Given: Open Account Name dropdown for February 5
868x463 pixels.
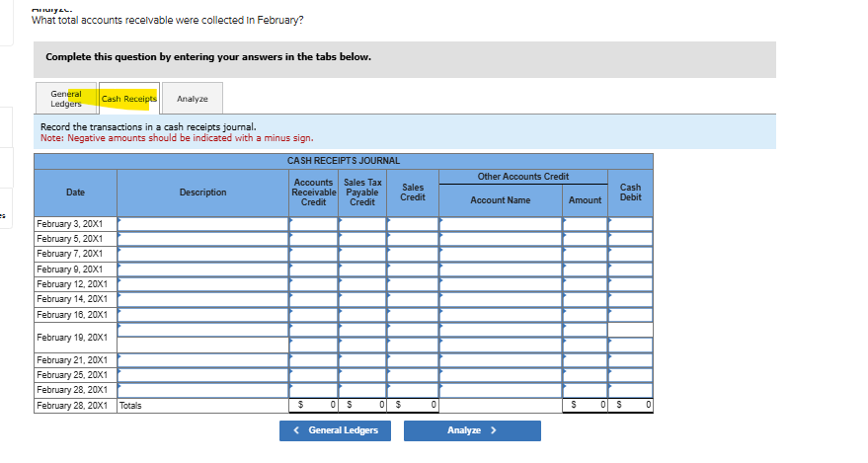Looking at the screenshot, I should [x=501, y=239].
